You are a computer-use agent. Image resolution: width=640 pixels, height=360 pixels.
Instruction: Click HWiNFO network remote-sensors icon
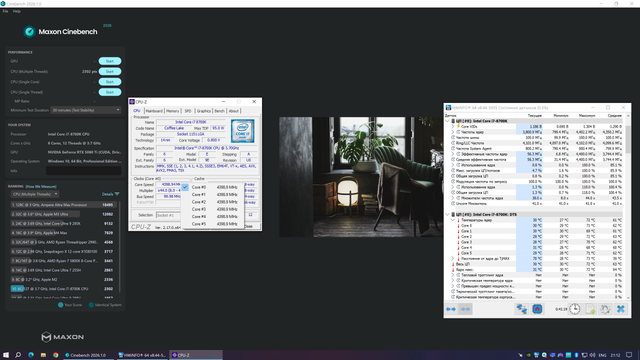[x=522, y=309]
